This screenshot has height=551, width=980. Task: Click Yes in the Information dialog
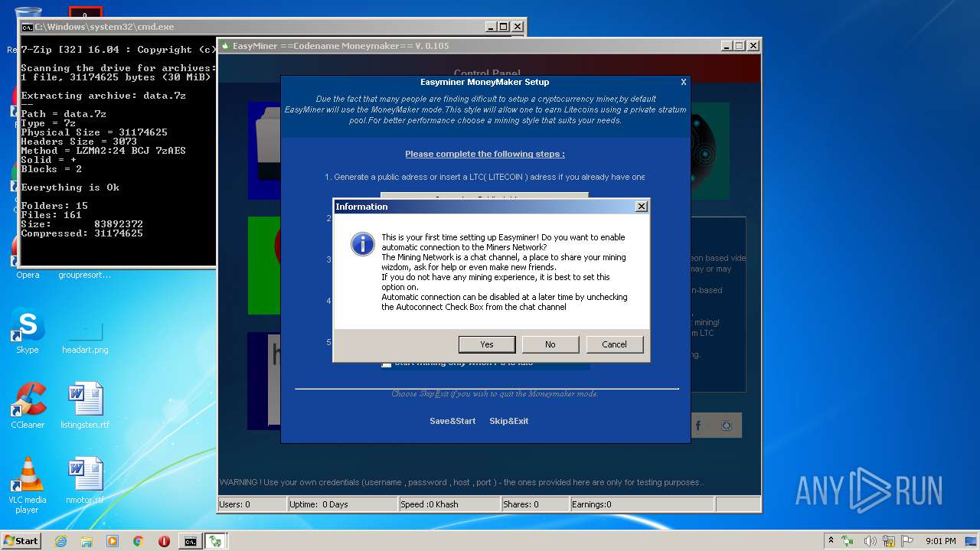487,344
